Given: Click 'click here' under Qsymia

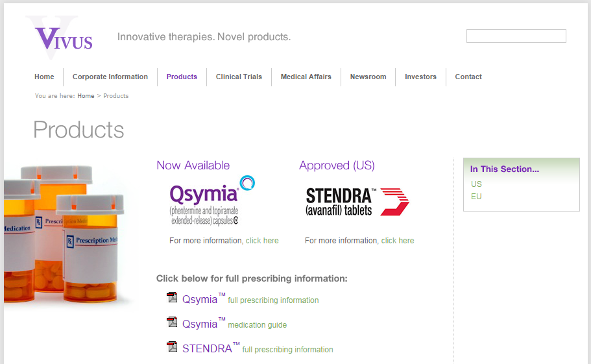Looking at the screenshot, I should point(262,241).
